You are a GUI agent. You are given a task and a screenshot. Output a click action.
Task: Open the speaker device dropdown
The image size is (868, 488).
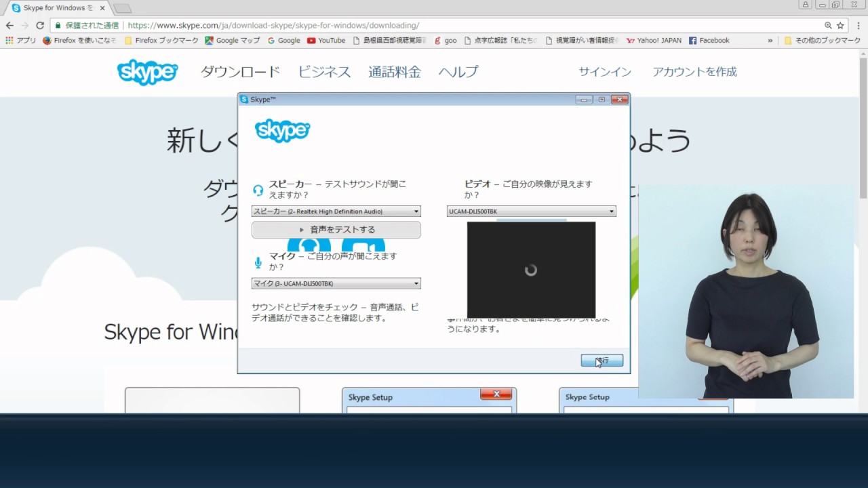336,211
